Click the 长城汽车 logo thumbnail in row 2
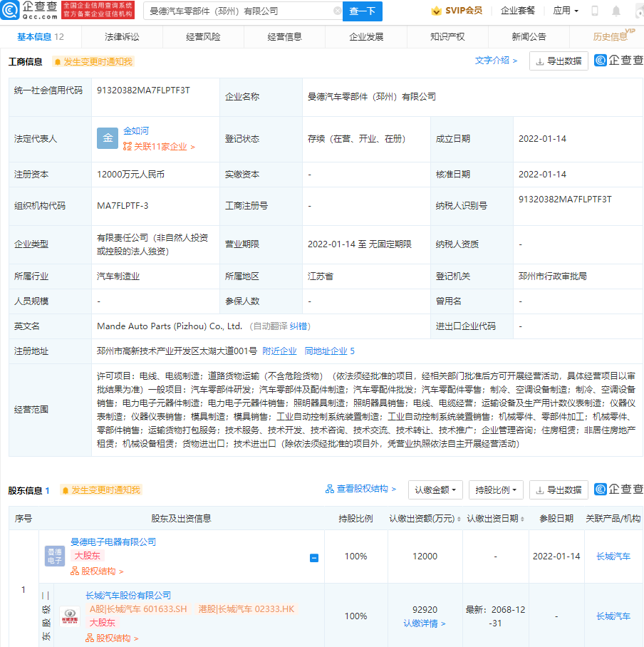This screenshot has height=647, width=644. pos(68,617)
